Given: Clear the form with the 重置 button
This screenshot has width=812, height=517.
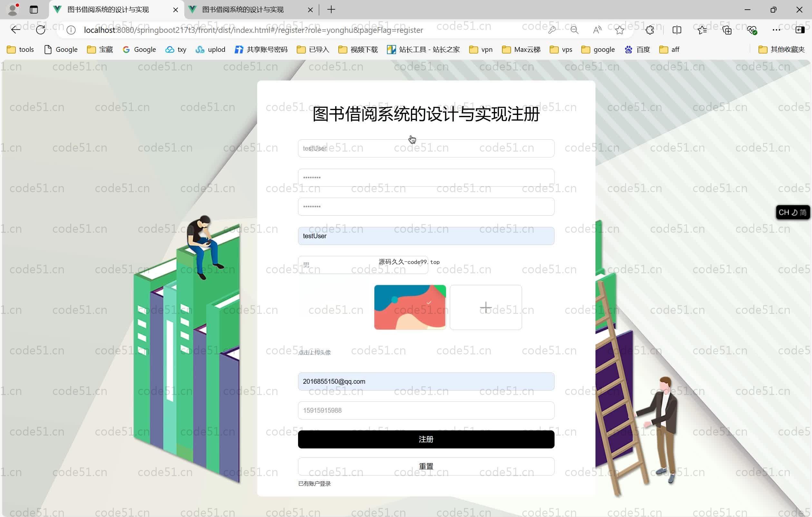Looking at the screenshot, I should (426, 466).
